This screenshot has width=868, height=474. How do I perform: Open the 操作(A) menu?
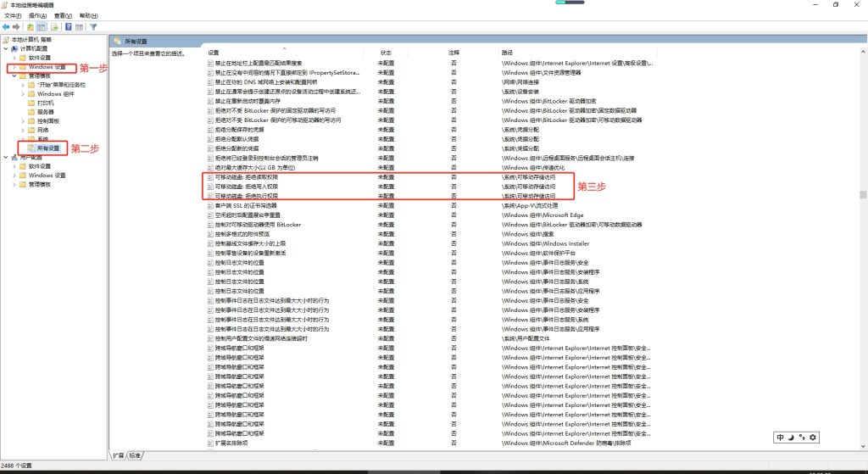coord(37,16)
